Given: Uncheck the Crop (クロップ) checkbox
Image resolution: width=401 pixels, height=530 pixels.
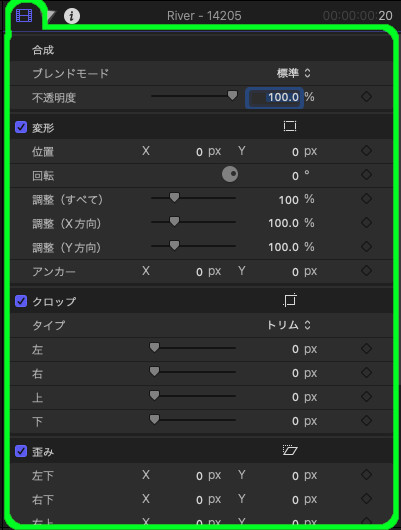Looking at the screenshot, I should (x=21, y=301).
